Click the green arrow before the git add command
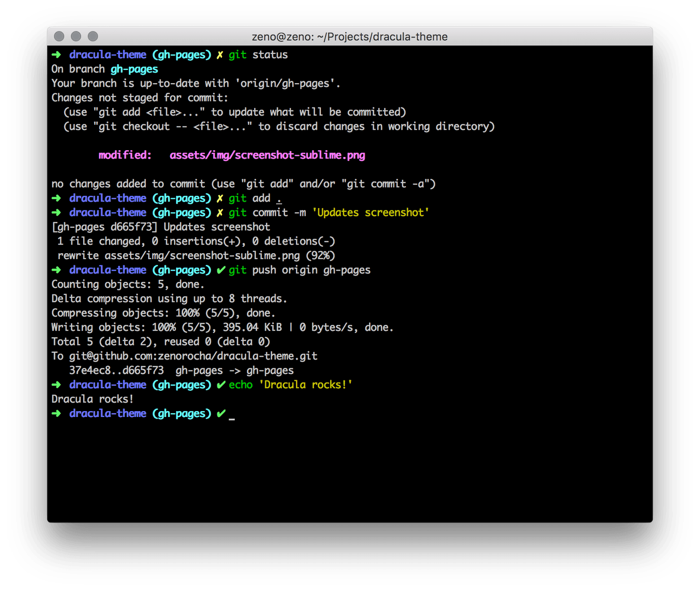The width and height of the screenshot is (700, 590). pyautogui.click(x=56, y=198)
